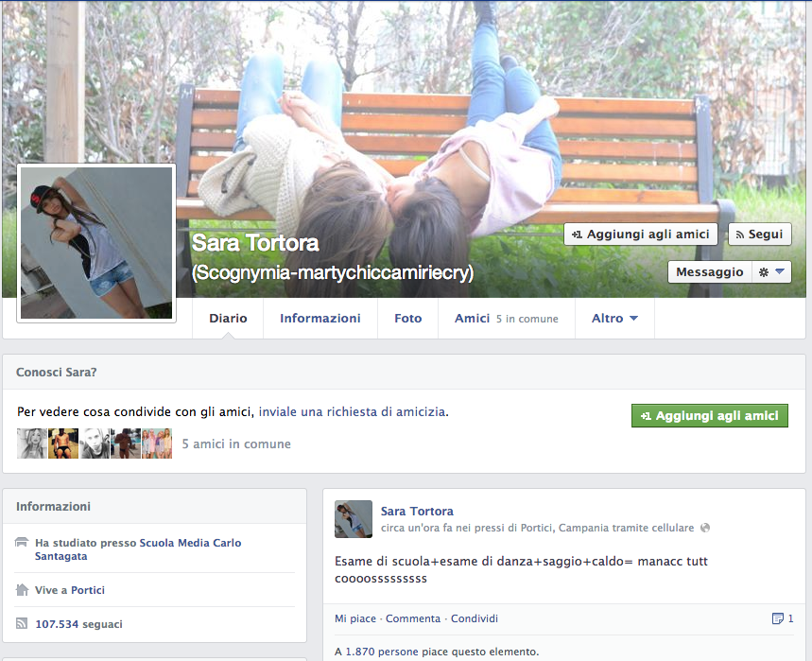Viewport: 812px width, 661px height.
Task: Select the Diario tab
Action: (x=228, y=319)
